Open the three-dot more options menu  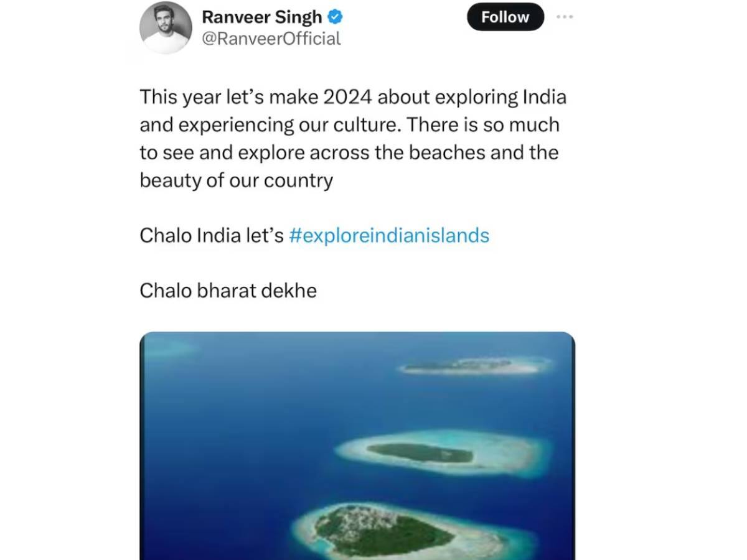click(x=564, y=17)
